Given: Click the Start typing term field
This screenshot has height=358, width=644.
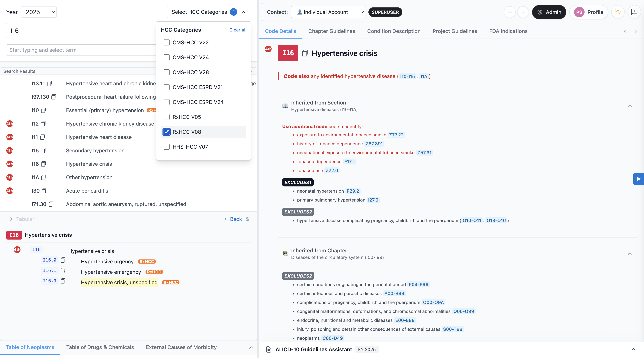Looking at the screenshot, I should tap(81, 50).
